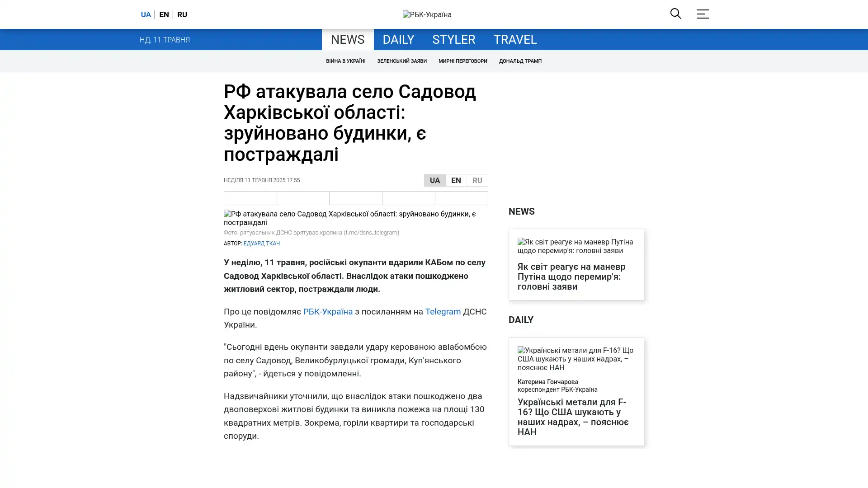Select the NEWS tab
868x488 pixels.
click(347, 40)
